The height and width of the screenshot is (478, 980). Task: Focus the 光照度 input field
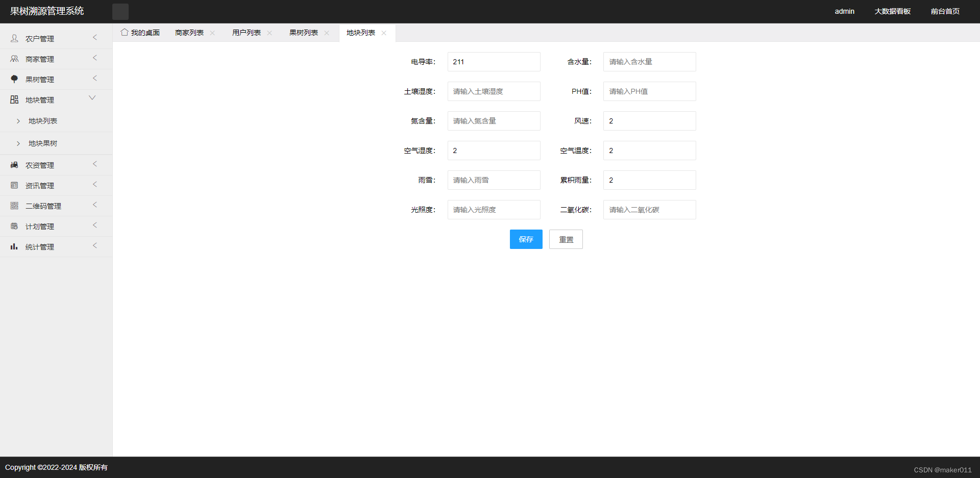click(x=494, y=210)
